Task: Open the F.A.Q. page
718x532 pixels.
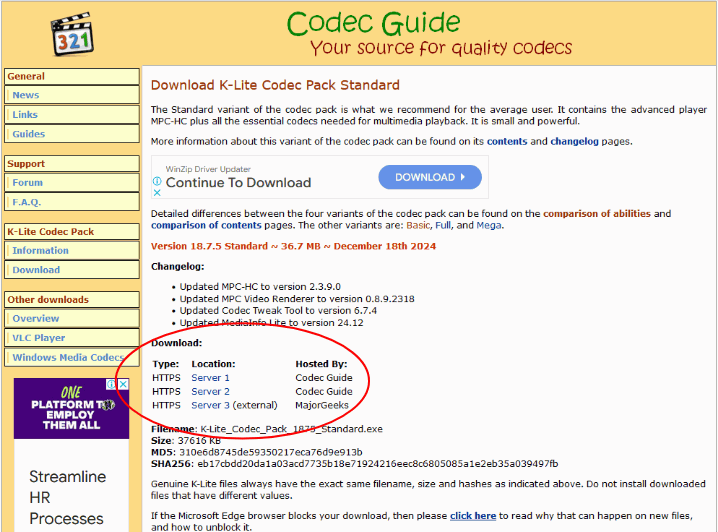Action: 72,202
